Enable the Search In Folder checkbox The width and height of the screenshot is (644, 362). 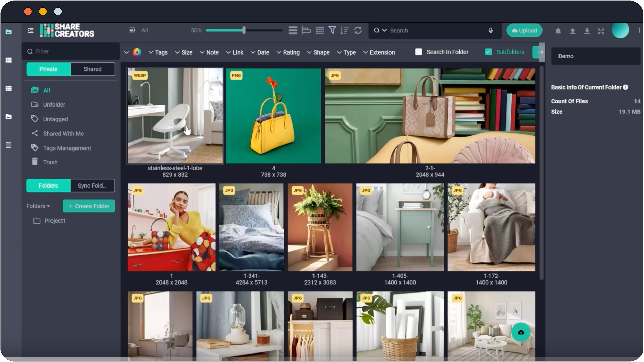pyautogui.click(x=419, y=52)
